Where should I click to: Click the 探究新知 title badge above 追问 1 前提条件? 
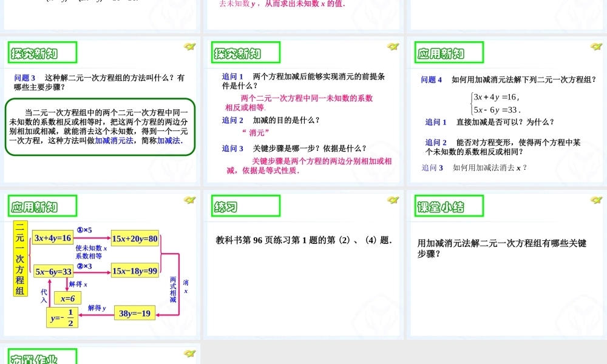[x=245, y=52]
